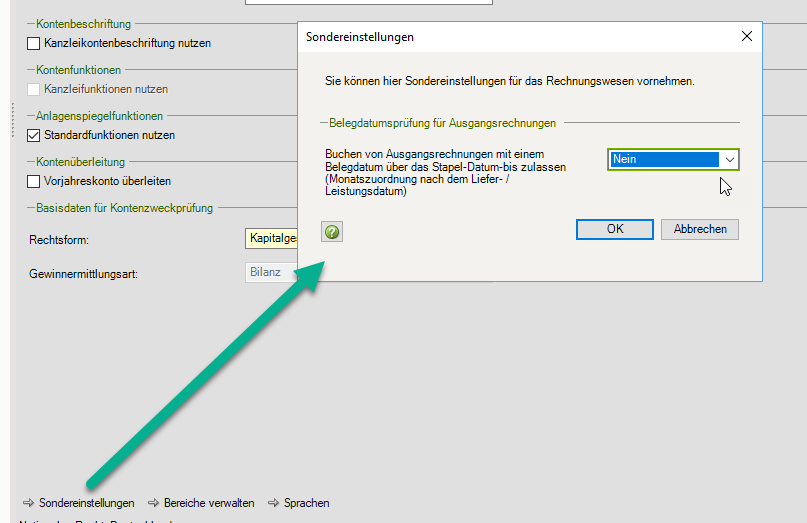Screen dimensions: 807x523
Task: Click the dotted grip handle on left edge
Action: [13, 118]
